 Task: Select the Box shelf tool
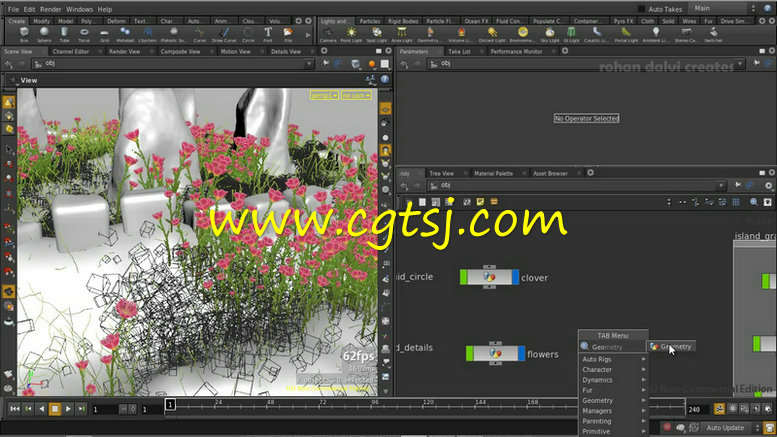pos(24,34)
